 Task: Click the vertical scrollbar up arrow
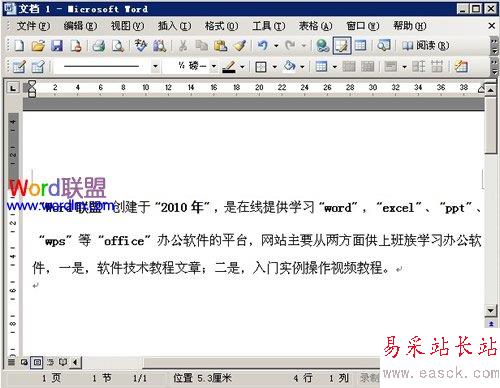[x=490, y=90]
